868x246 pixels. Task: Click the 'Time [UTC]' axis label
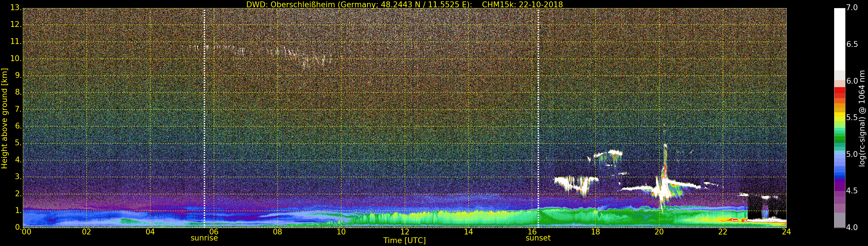pyautogui.click(x=404, y=241)
